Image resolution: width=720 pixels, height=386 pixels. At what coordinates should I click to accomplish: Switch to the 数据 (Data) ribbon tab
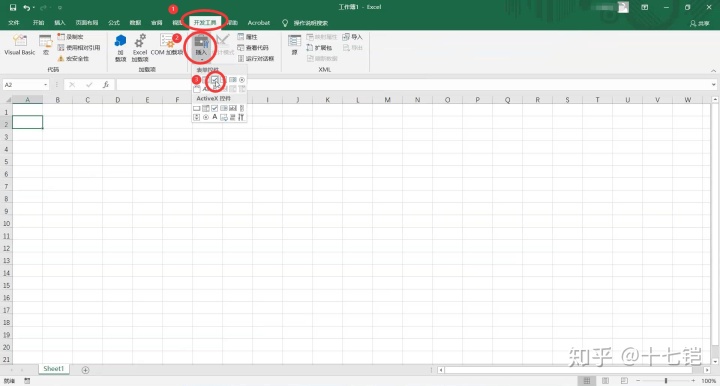(135, 22)
